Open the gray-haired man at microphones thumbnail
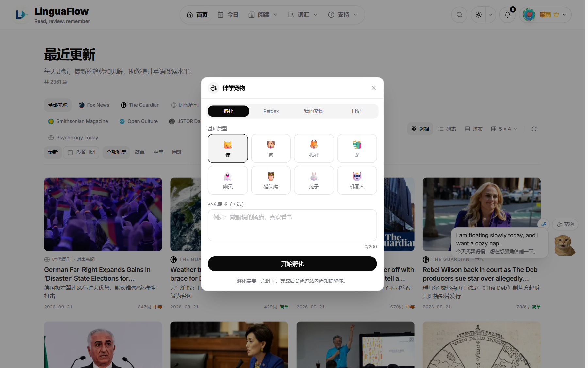The width and height of the screenshot is (588, 368). click(103, 345)
